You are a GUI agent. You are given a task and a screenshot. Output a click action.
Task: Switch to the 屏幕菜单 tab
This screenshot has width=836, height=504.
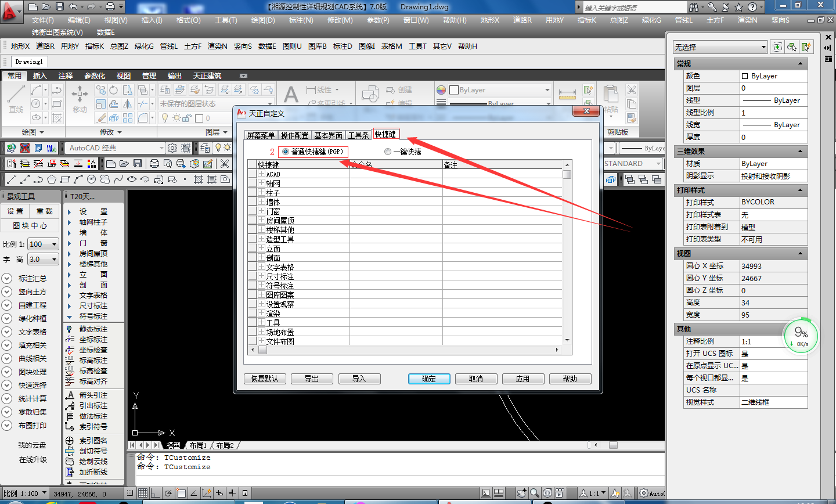[261, 135]
